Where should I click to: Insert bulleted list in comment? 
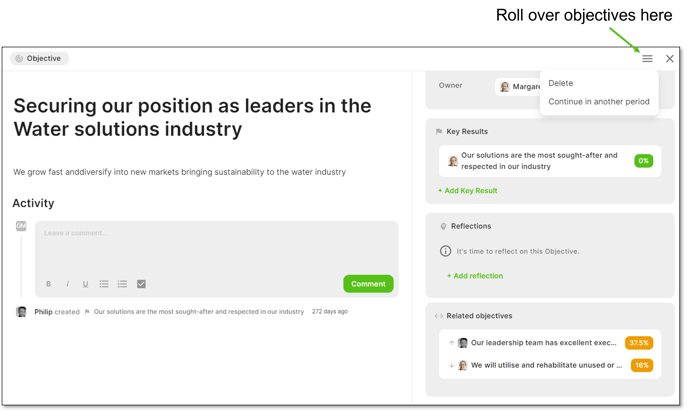(104, 284)
